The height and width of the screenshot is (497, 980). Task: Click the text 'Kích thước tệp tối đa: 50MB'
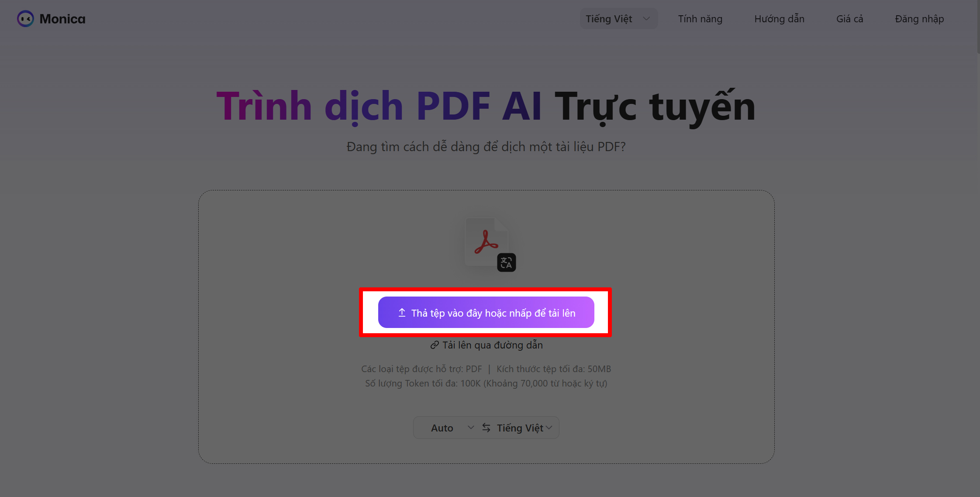coord(554,369)
